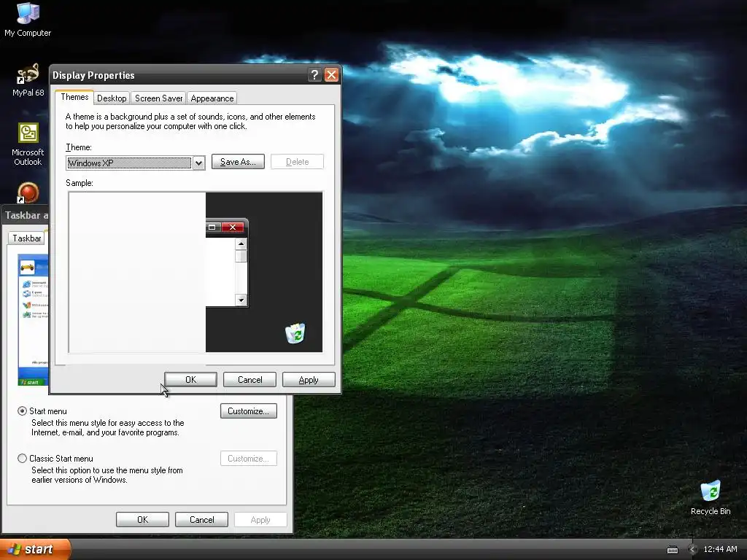The height and width of the screenshot is (560, 747).
Task: Cancel the Display Properties dialog
Action: click(x=249, y=379)
